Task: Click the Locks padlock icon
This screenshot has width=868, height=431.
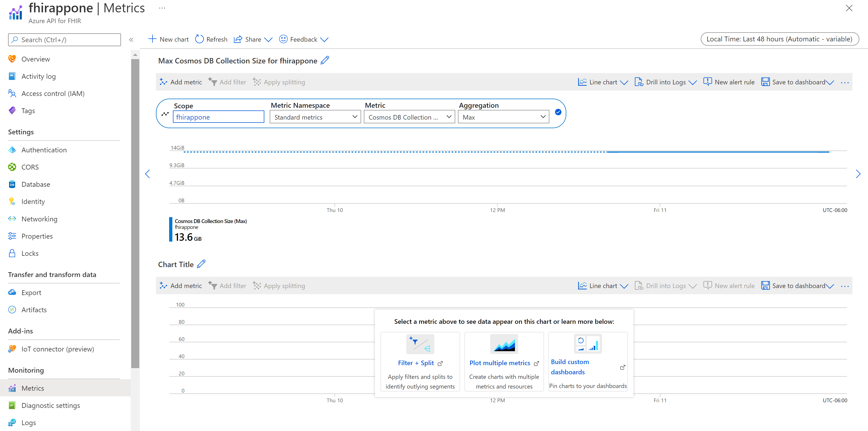Action: click(x=12, y=253)
